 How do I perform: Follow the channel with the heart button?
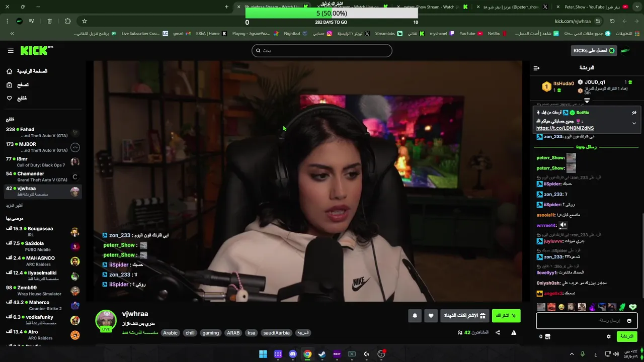431,316
